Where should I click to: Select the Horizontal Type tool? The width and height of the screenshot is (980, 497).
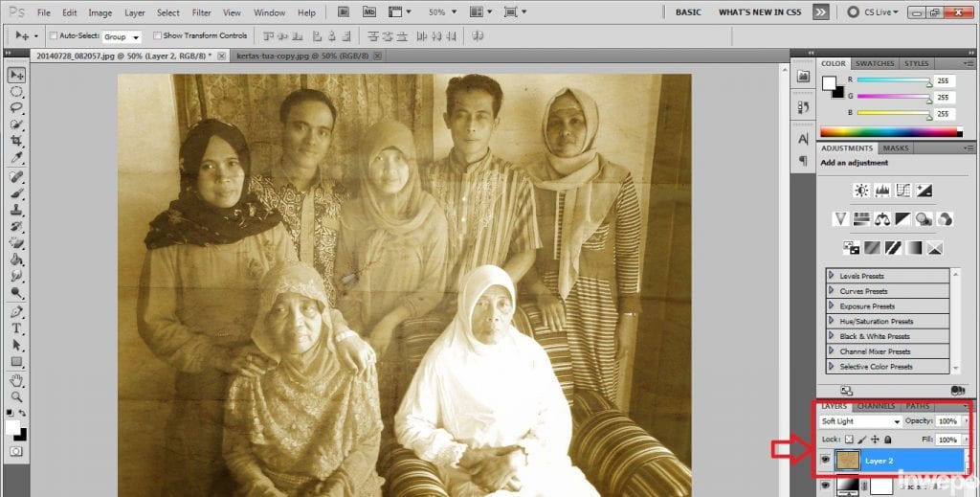pos(17,328)
